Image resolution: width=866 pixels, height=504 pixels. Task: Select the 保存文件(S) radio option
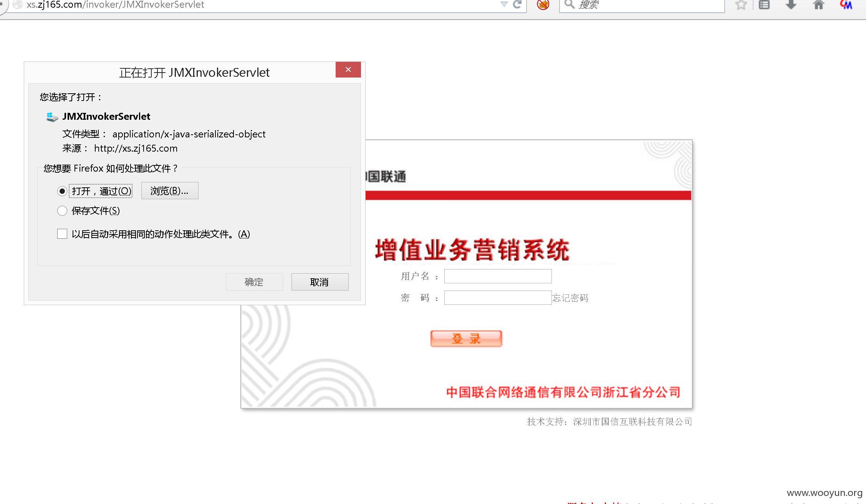point(62,211)
